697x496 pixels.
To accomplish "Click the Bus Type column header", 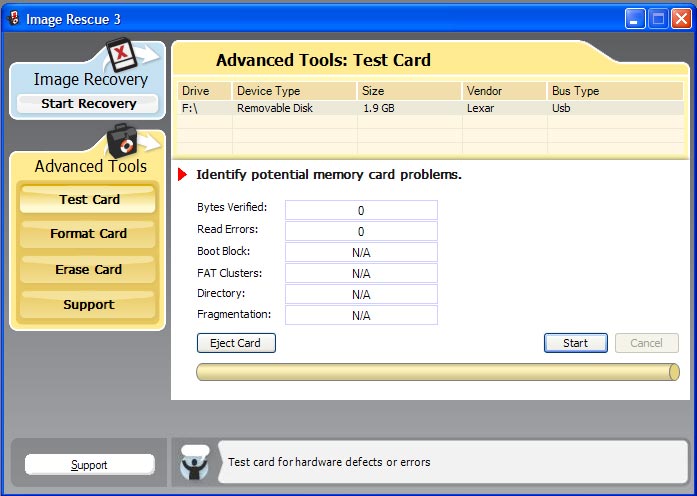I will click(x=615, y=91).
